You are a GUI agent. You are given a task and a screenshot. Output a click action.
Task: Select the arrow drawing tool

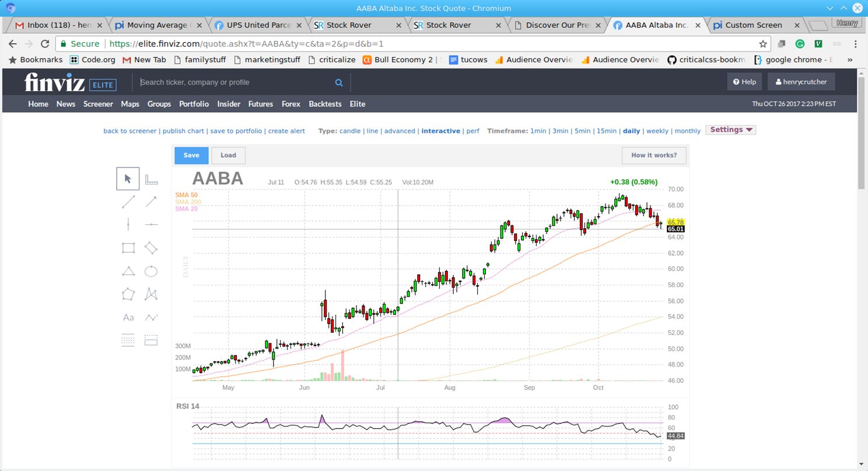151,202
